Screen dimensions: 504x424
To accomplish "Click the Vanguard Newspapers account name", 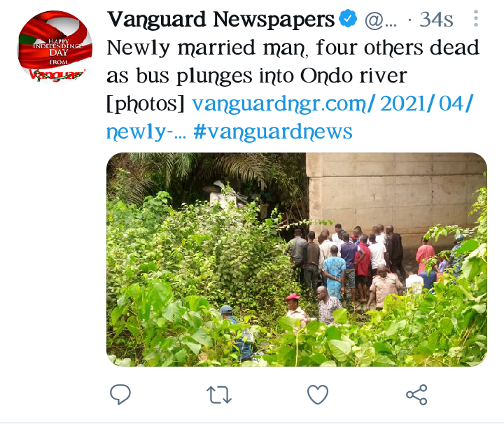I will click(x=220, y=20).
